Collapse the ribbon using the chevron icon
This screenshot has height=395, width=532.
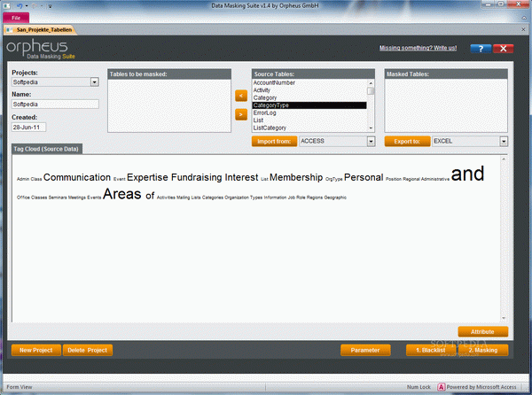(x=524, y=18)
